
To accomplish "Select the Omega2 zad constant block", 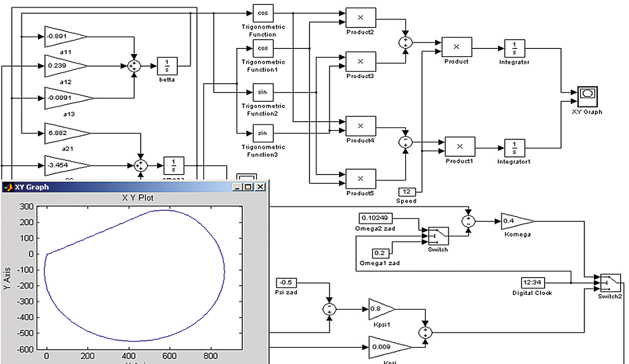I will tap(375, 218).
